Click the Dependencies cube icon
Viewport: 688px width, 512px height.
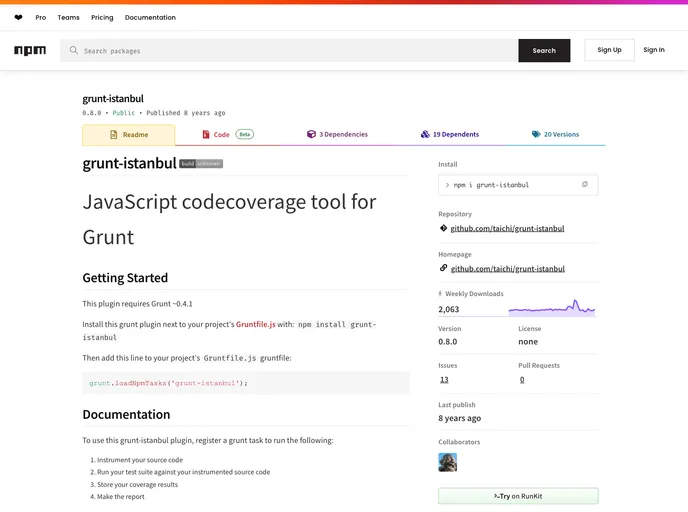click(x=311, y=134)
